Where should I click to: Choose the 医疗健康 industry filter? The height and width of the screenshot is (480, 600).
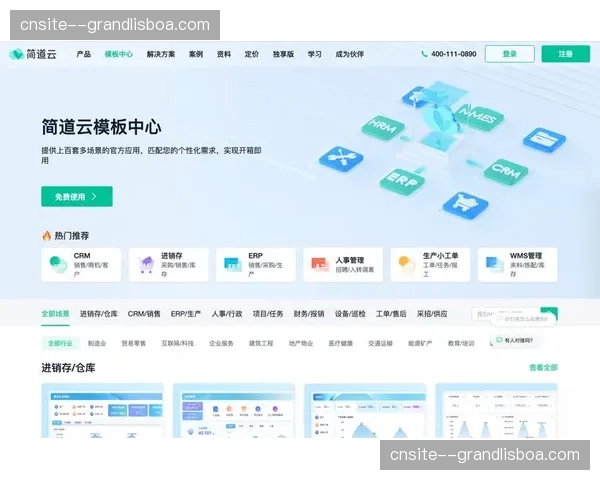(340, 342)
